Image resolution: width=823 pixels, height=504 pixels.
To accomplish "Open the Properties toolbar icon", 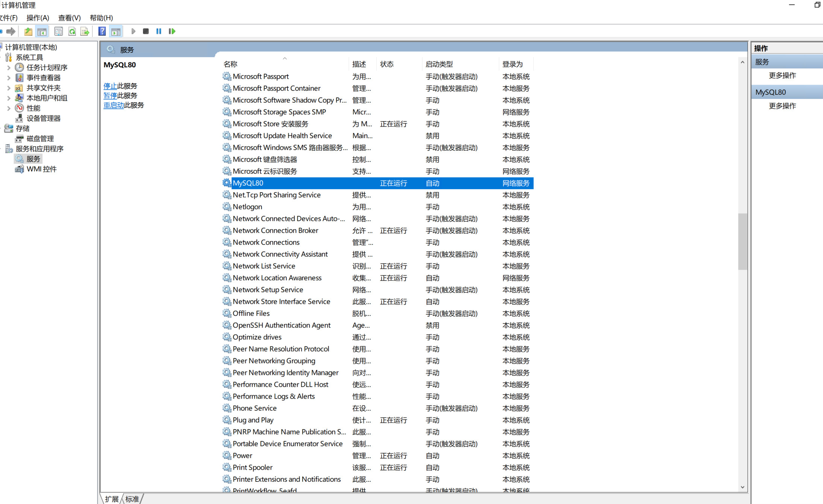I will tap(58, 32).
